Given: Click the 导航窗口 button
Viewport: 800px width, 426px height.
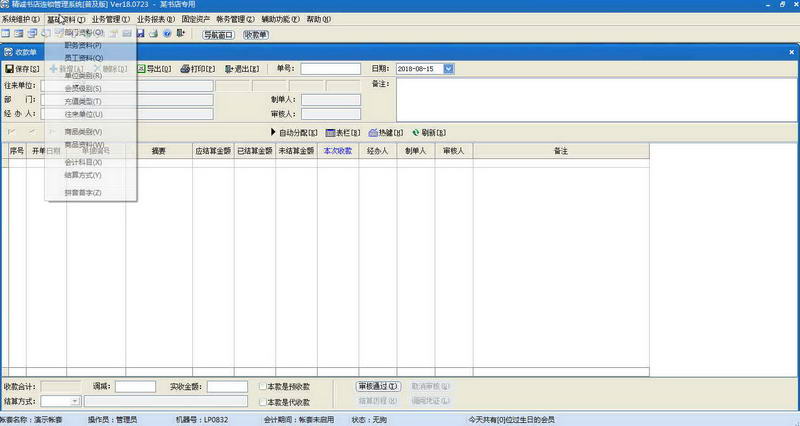Looking at the screenshot, I should [x=218, y=35].
